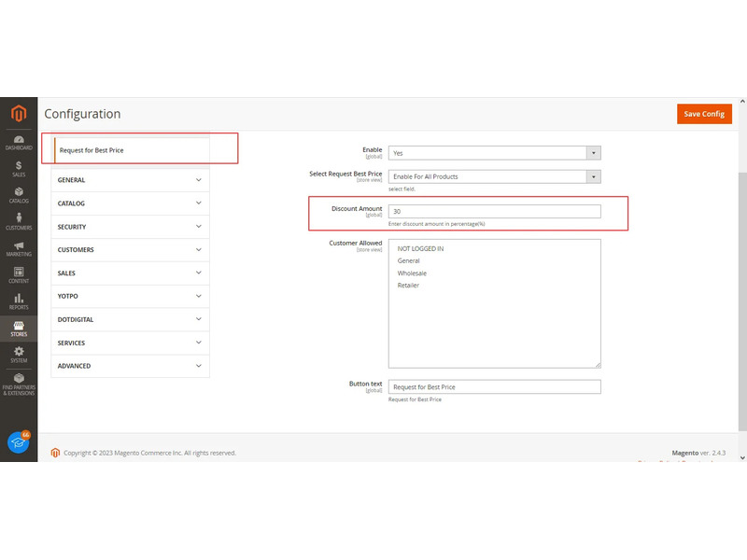This screenshot has width=747, height=560.
Task: Expand the SERVICES config section
Action: click(x=130, y=343)
